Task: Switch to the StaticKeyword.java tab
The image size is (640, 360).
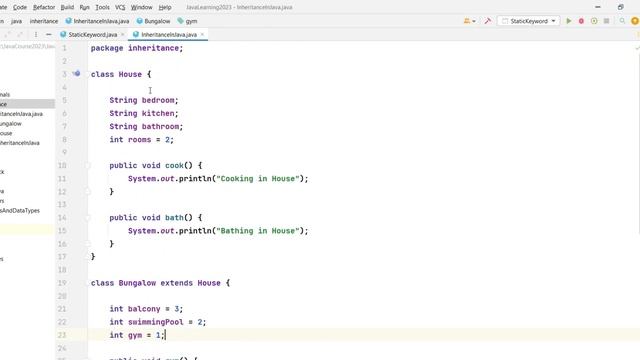Action: point(92,35)
